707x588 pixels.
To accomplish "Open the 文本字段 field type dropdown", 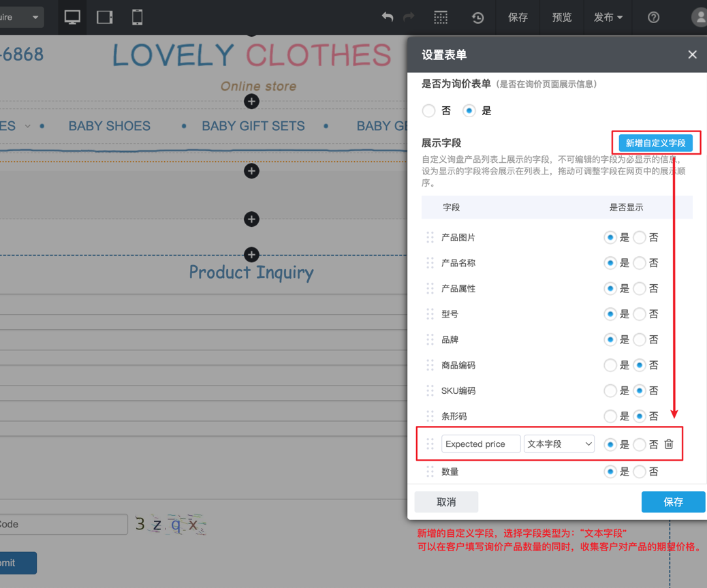I will coord(559,444).
